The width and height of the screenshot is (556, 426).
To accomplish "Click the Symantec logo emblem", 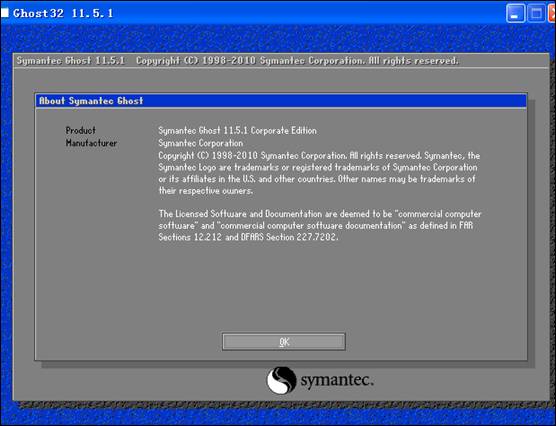I will (x=281, y=380).
